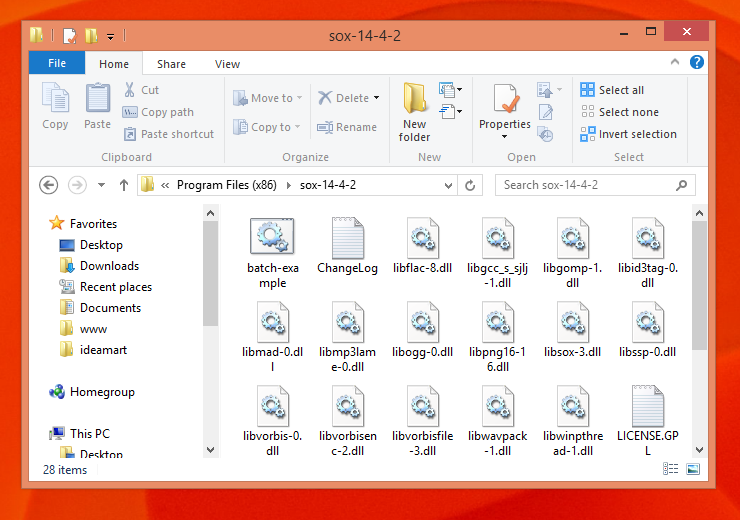740x520 pixels.
Task: Refresh the folder view
Action: [470, 185]
